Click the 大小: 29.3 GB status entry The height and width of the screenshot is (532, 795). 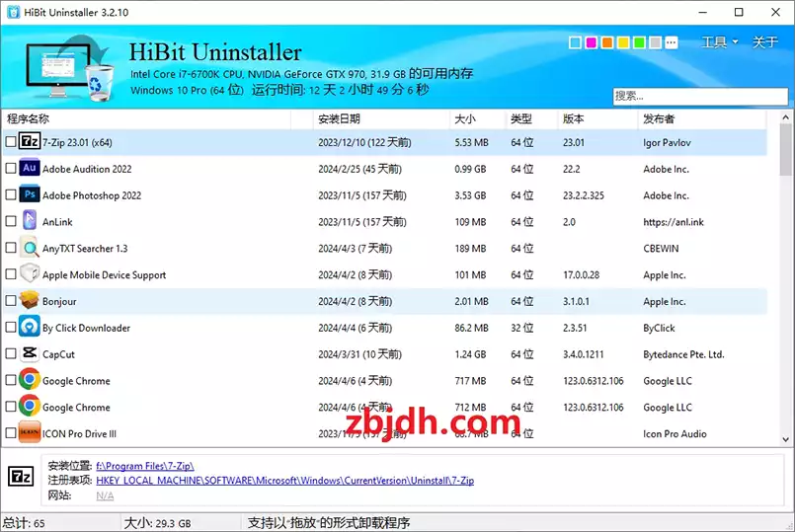[x=157, y=523]
